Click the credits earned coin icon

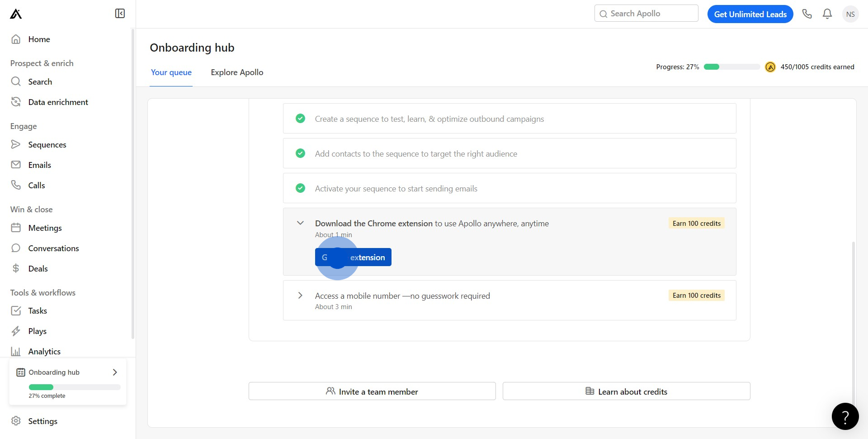tap(770, 67)
